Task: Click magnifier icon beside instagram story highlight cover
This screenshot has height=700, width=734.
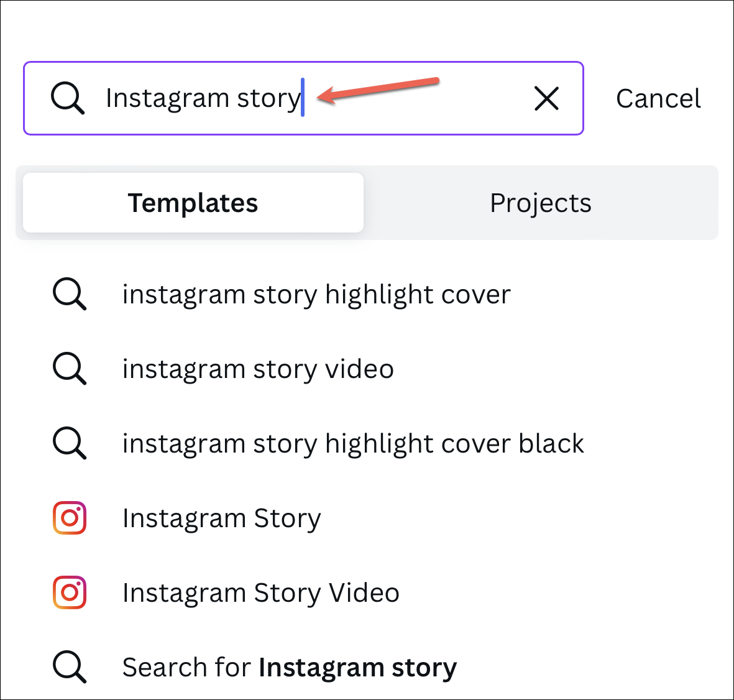Action: click(x=69, y=294)
